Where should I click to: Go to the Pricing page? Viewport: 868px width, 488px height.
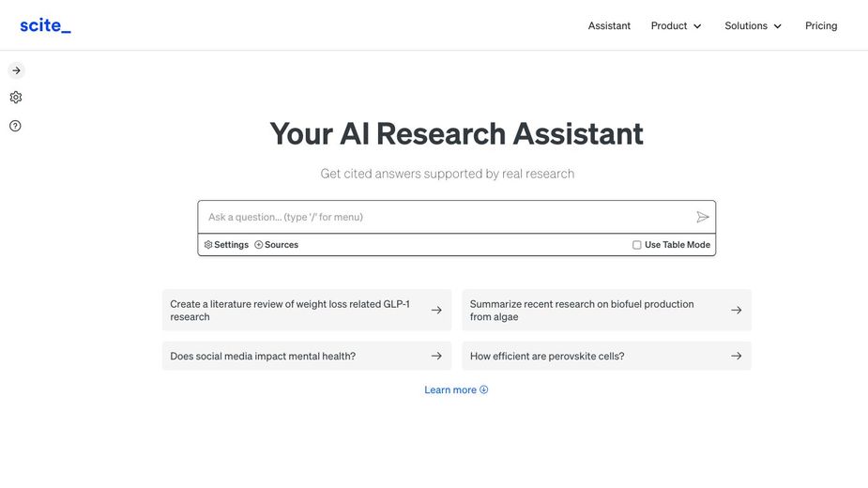click(x=821, y=26)
